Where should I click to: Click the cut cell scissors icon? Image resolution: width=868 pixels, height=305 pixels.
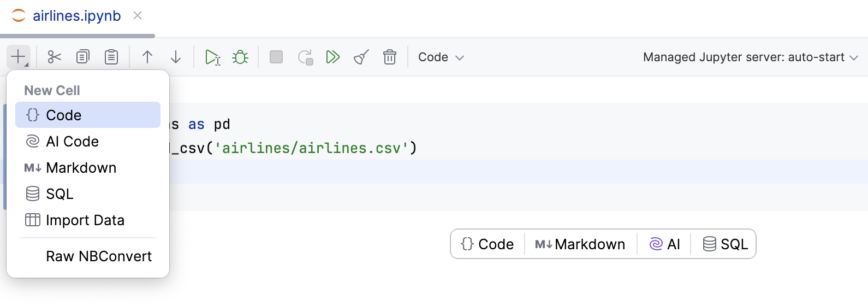tap(54, 57)
